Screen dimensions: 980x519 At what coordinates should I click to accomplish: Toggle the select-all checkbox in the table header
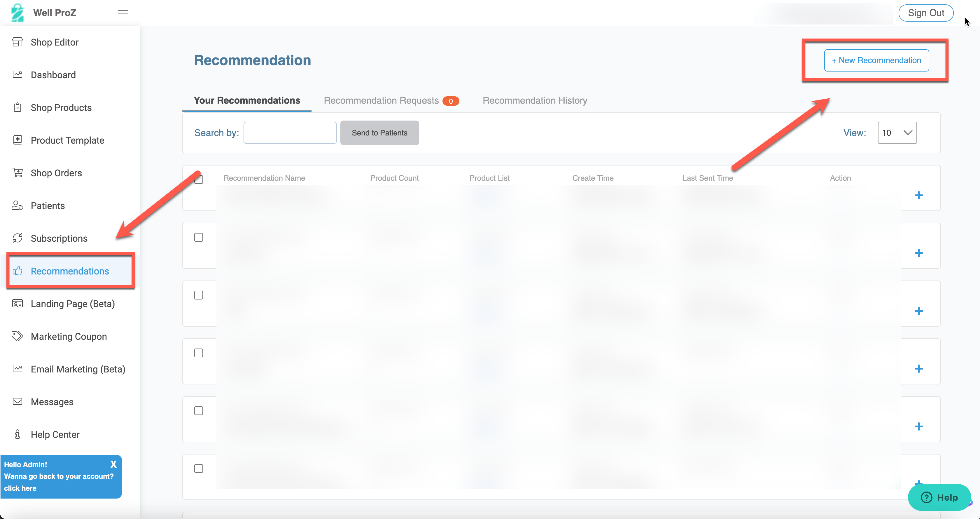click(x=199, y=179)
